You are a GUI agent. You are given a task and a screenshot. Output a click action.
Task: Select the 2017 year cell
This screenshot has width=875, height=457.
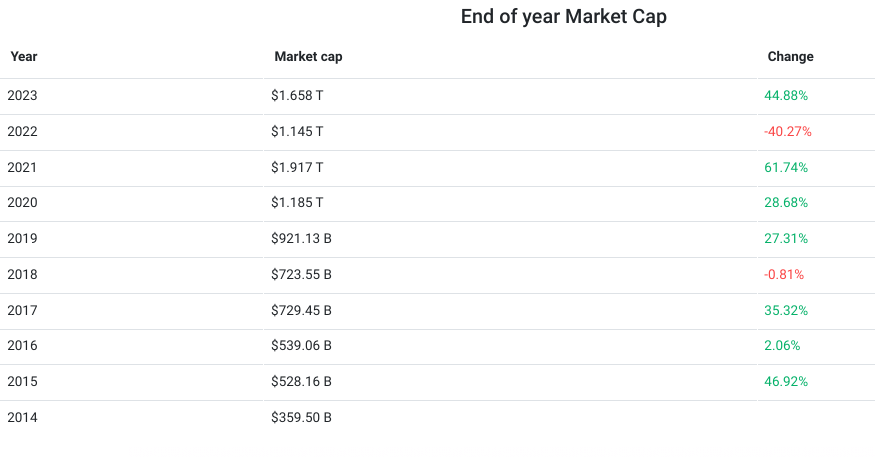click(22, 310)
